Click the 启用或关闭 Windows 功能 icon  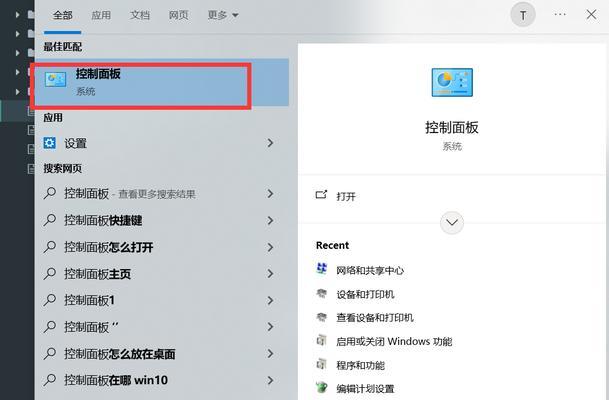pyautogui.click(x=321, y=341)
